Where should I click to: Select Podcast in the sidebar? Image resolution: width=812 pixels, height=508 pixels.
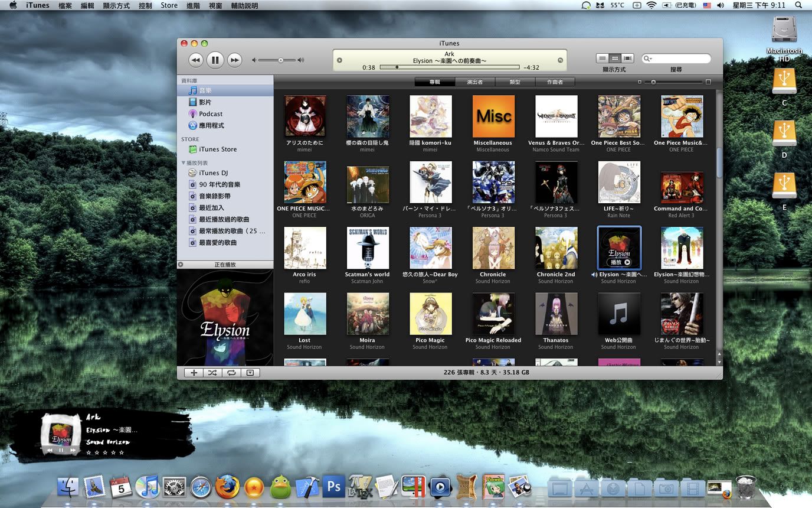(225, 114)
